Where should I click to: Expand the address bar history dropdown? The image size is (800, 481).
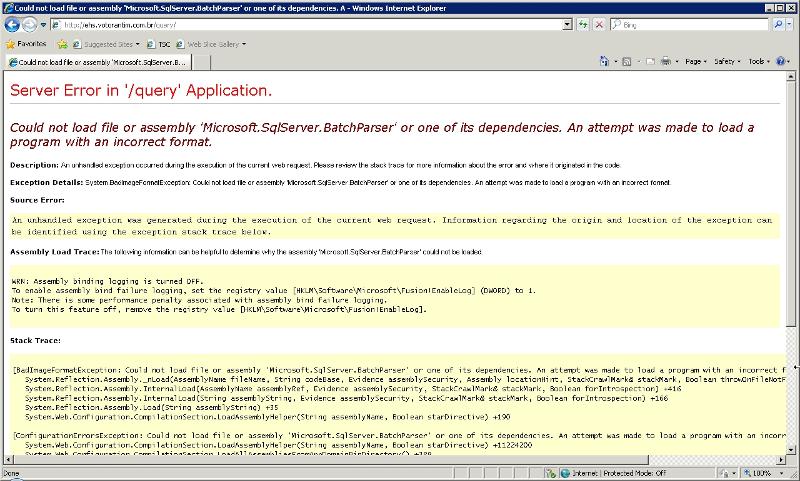[x=567, y=24]
